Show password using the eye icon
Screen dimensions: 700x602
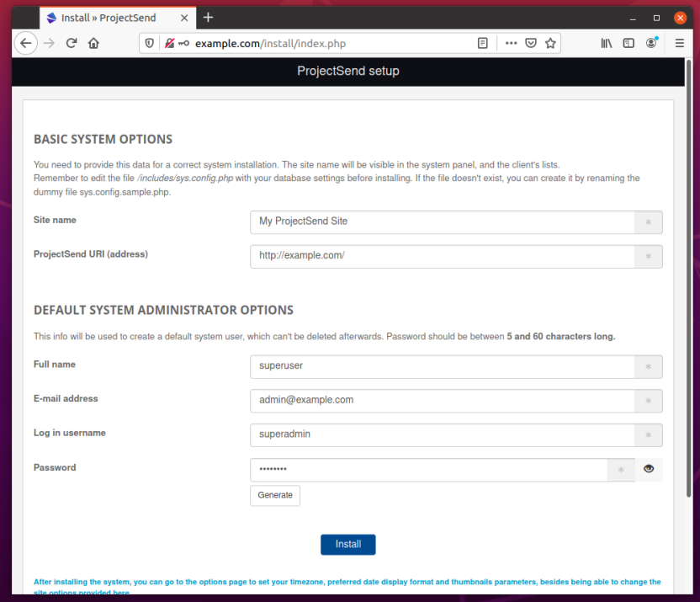coord(649,469)
